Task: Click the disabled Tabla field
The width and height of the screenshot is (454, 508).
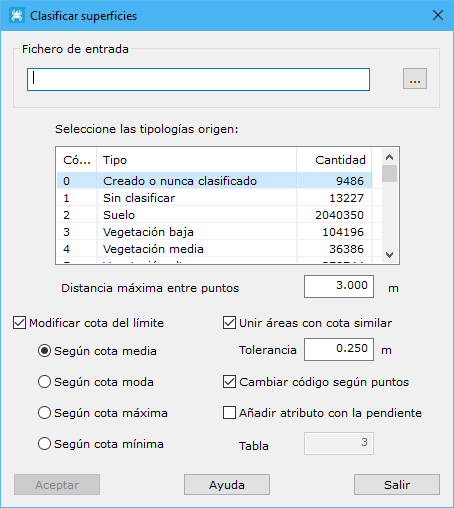Action: click(339, 443)
